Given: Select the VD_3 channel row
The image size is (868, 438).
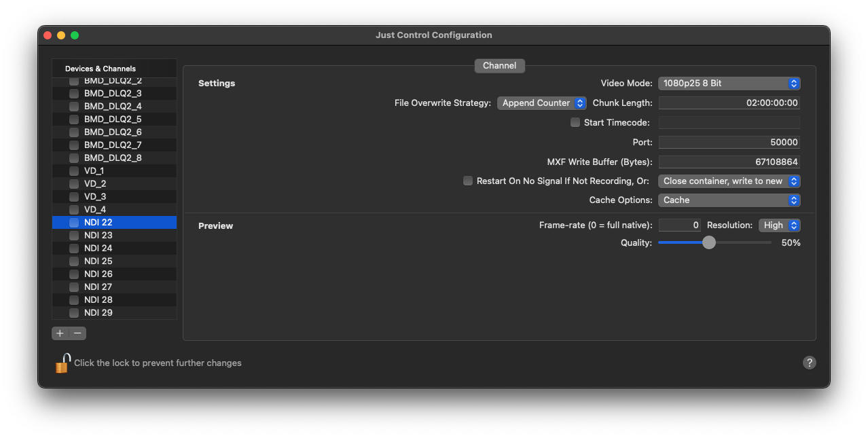Looking at the screenshot, I should pos(114,197).
